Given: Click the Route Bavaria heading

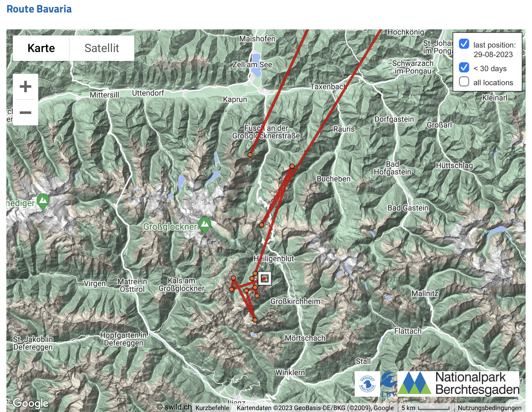Looking at the screenshot, I should click(x=39, y=9).
